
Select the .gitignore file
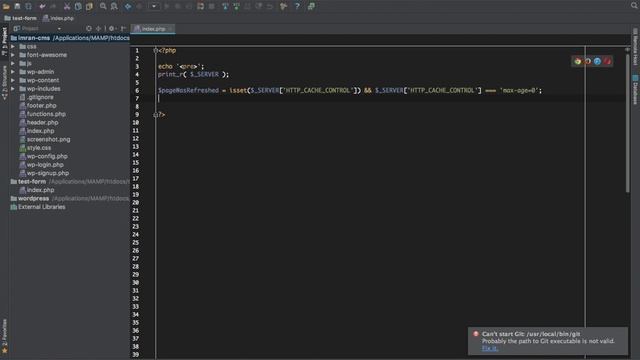36,97
